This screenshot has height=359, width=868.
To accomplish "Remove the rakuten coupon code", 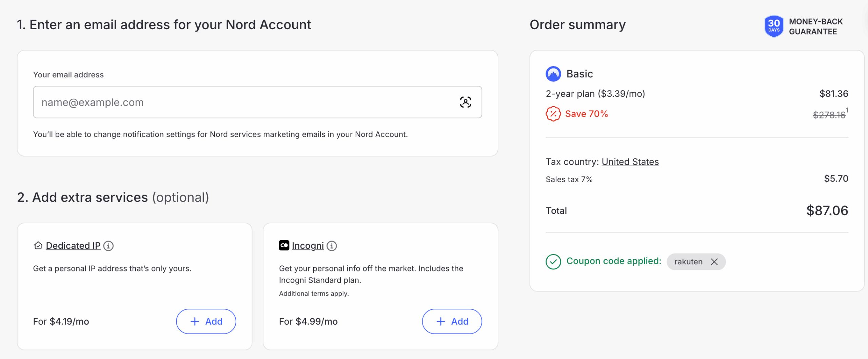I will pyautogui.click(x=714, y=262).
